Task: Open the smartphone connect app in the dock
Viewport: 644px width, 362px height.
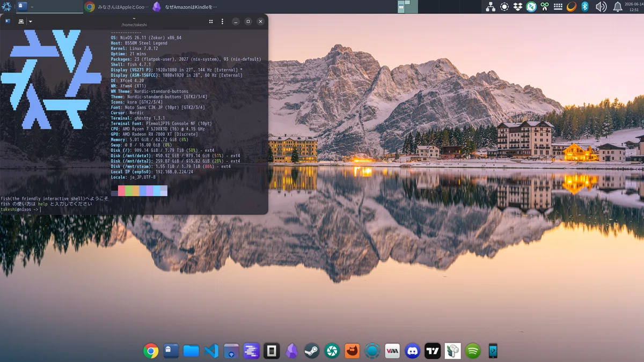Action: pyautogui.click(x=493, y=351)
